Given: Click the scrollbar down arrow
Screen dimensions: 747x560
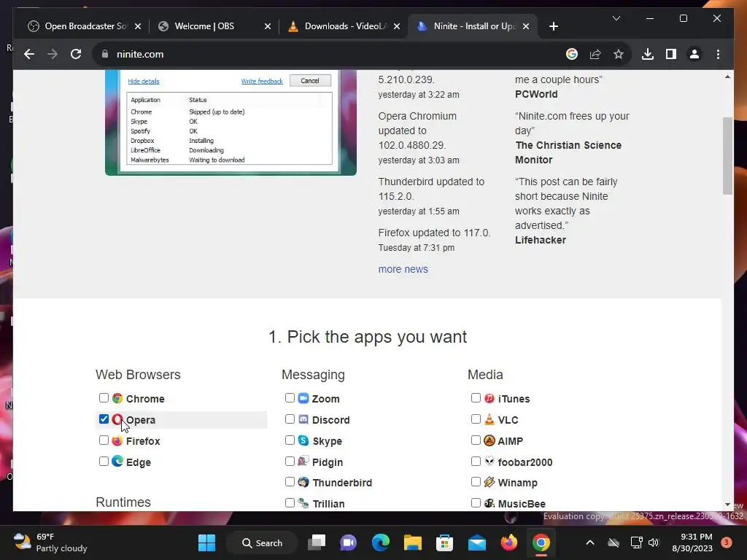Looking at the screenshot, I should coord(727,505).
